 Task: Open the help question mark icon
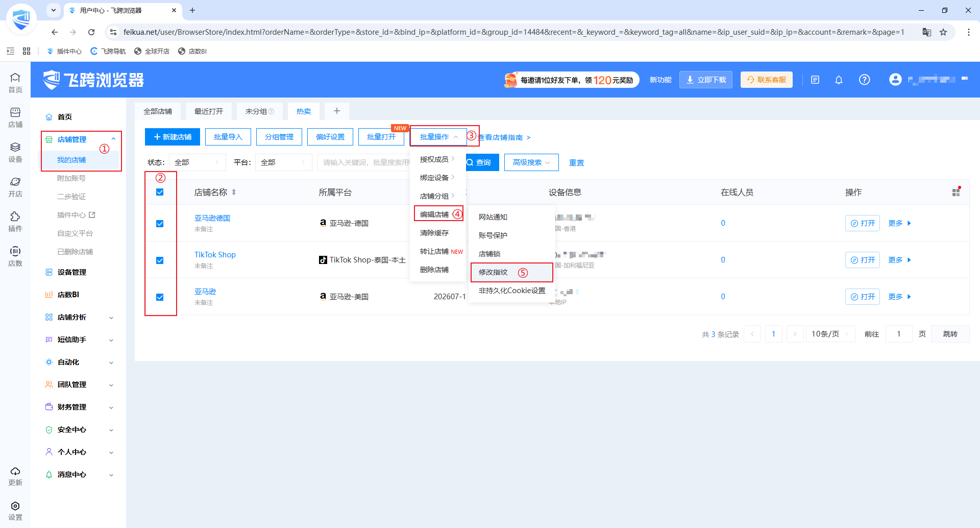click(x=864, y=80)
